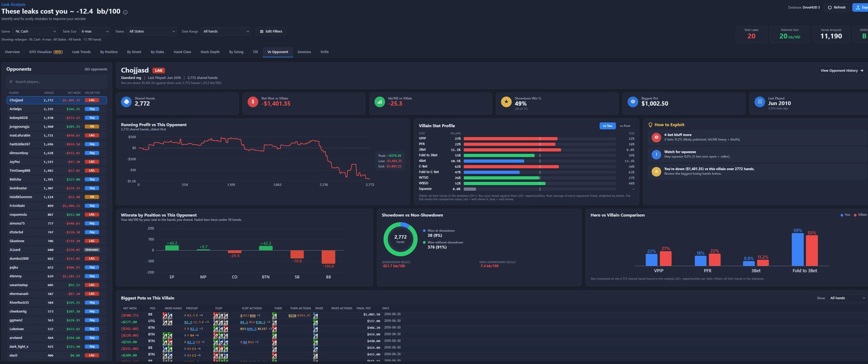The width and height of the screenshot is (868, 364).
Task: Click the Shared Hands spade icon
Action: 126,102
